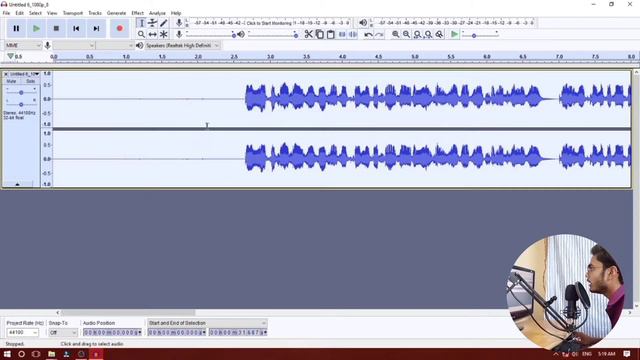Open the Analyze menu
This screenshot has width=640, height=360.
[x=157, y=13]
